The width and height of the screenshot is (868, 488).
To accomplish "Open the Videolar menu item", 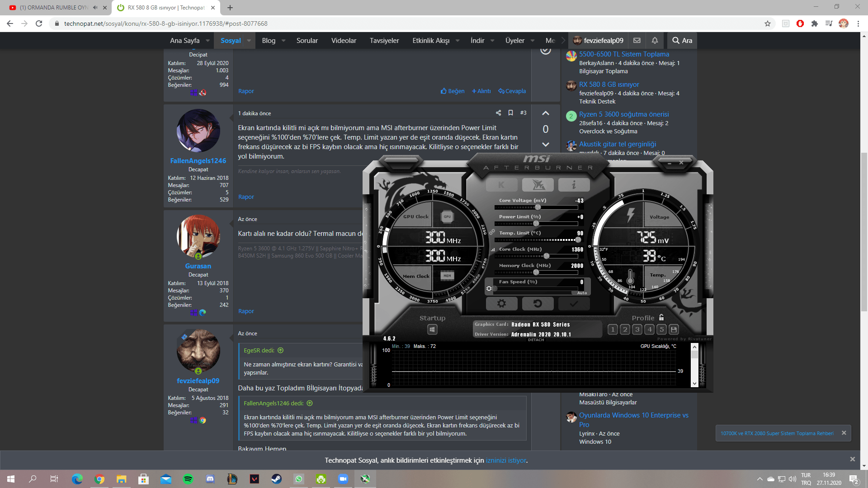I will [x=344, y=41].
